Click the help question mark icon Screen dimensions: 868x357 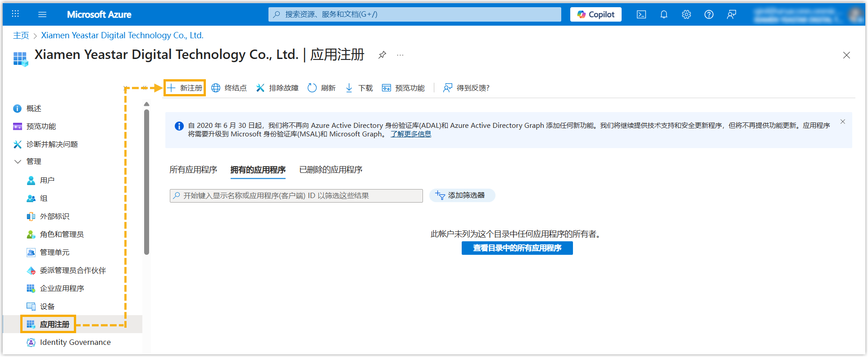point(709,14)
